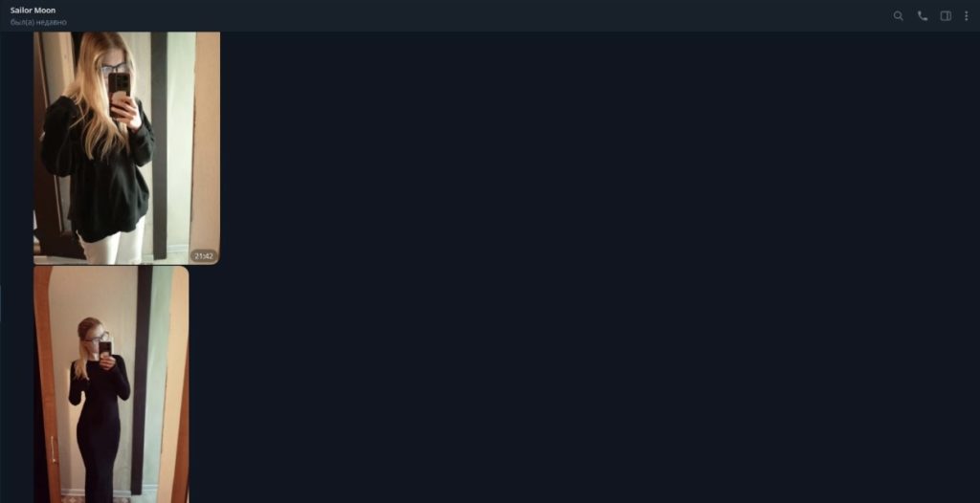Click the magnifying glass icon in header
The image size is (980, 503).
coord(898,16)
